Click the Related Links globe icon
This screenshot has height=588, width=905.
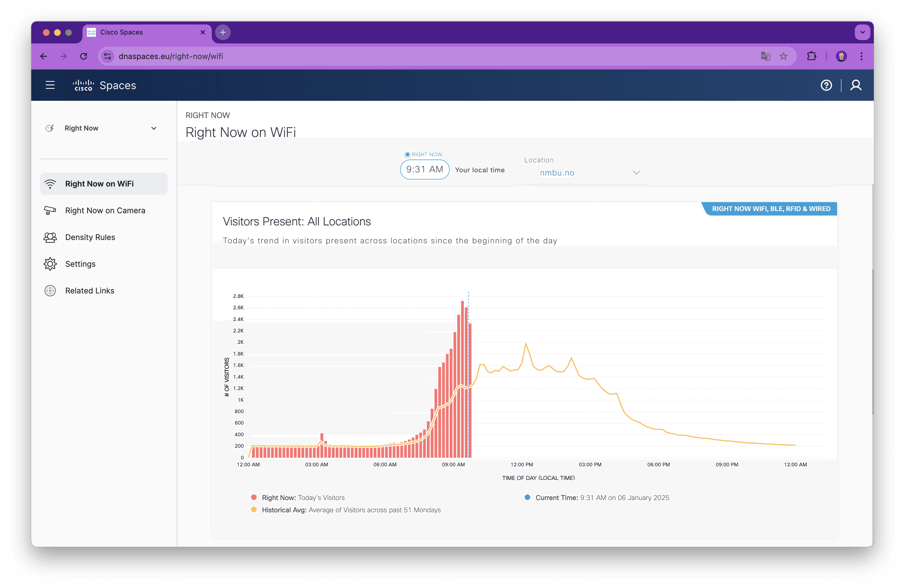tap(50, 291)
